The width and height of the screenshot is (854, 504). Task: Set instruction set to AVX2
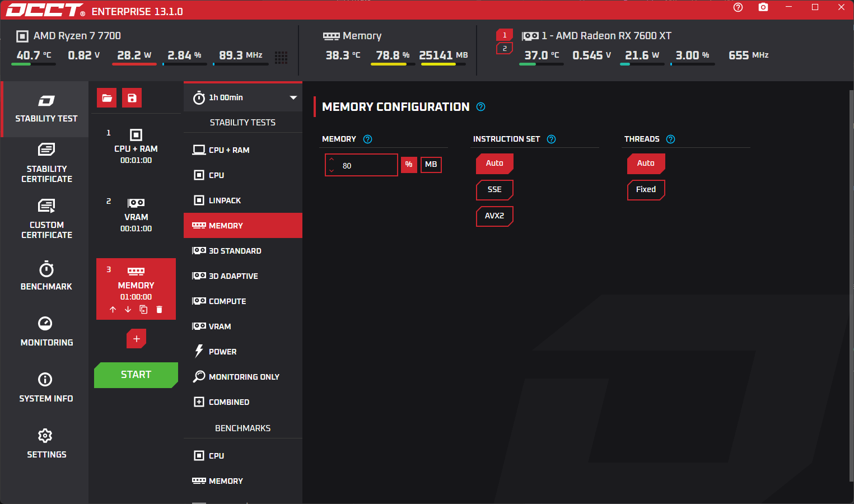pos(494,216)
